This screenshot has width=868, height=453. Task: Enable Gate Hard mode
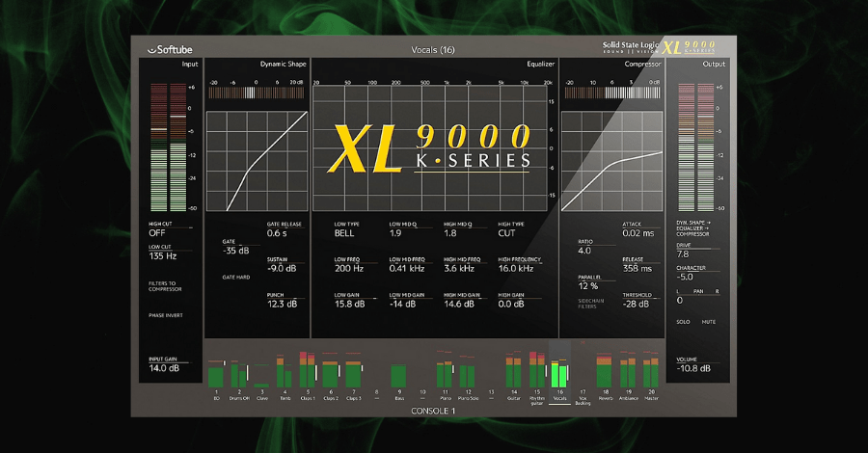(x=236, y=278)
